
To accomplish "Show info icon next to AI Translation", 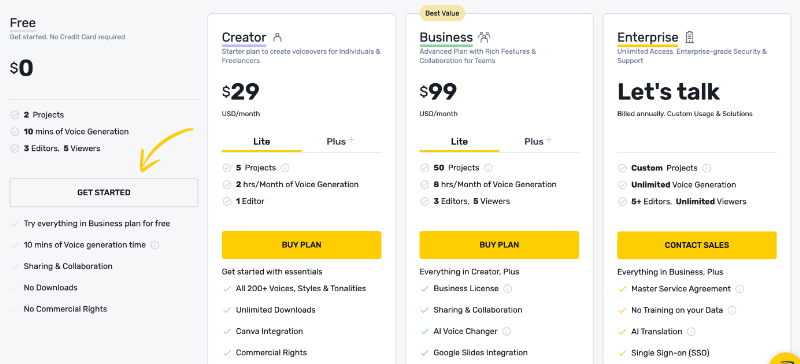I will tap(691, 332).
